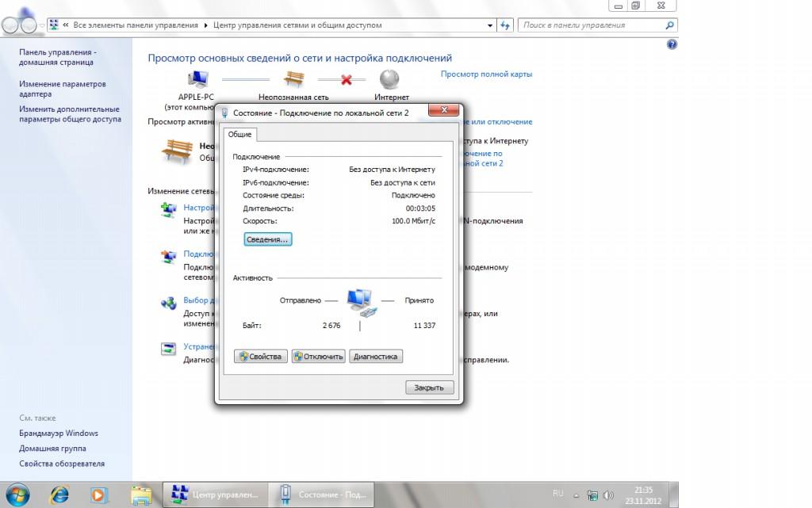Open the help question mark icon
The width and height of the screenshot is (812, 508).
pos(672,44)
